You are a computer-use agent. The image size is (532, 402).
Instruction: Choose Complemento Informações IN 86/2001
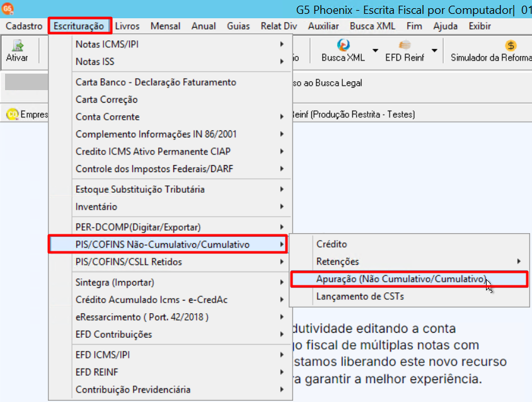click(171, 134)
